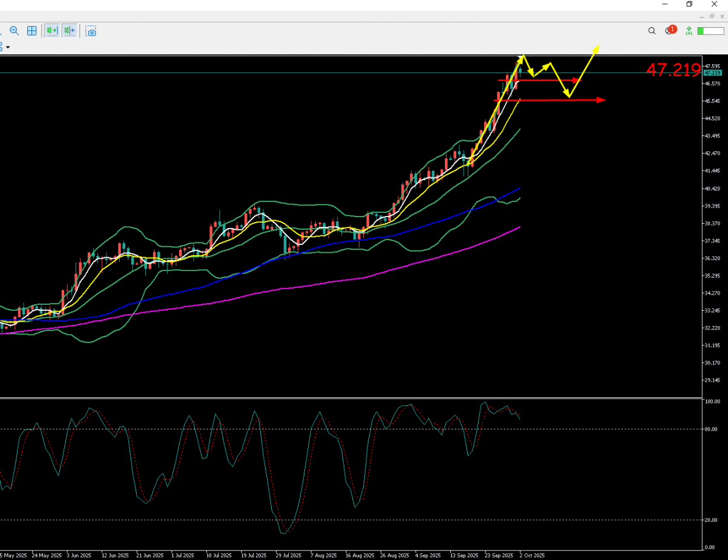Click the zoom out magnifier icon
This screenshot has width=728, height=560.
coord(15,31)
